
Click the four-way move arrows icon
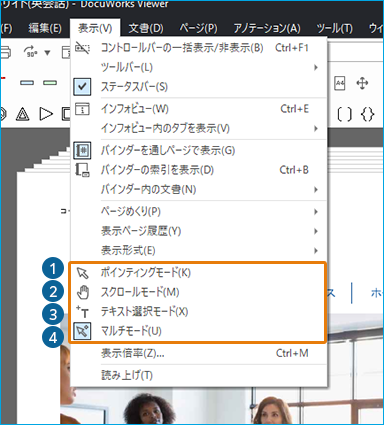(x=362, y=83)
